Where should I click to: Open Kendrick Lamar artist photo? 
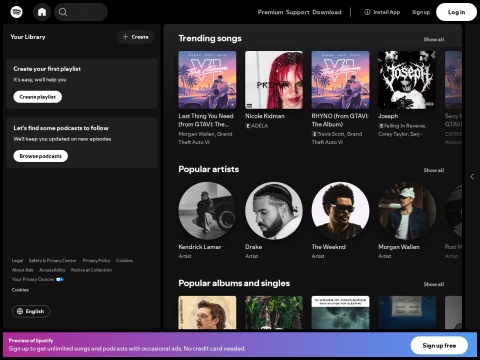[207, 211]
